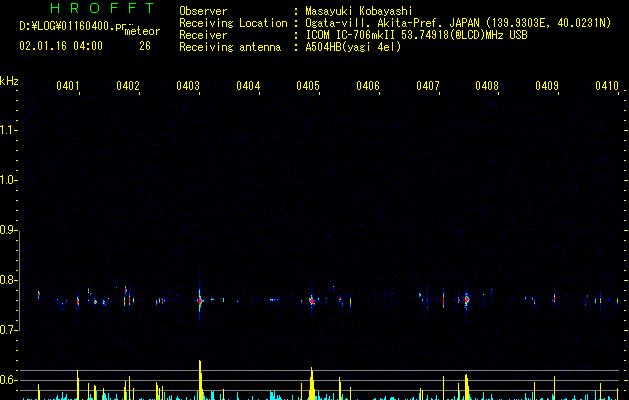Screen dimensions: 629x400
Task: Click the 0410 time marker
Action: pyautogui.click(x=607, y=86)
